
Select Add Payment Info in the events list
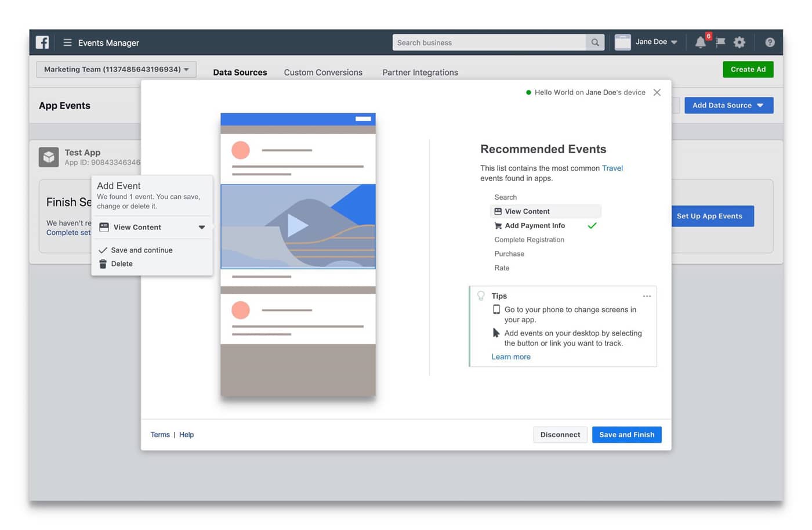pyautogui.click(x=535, y=226)
